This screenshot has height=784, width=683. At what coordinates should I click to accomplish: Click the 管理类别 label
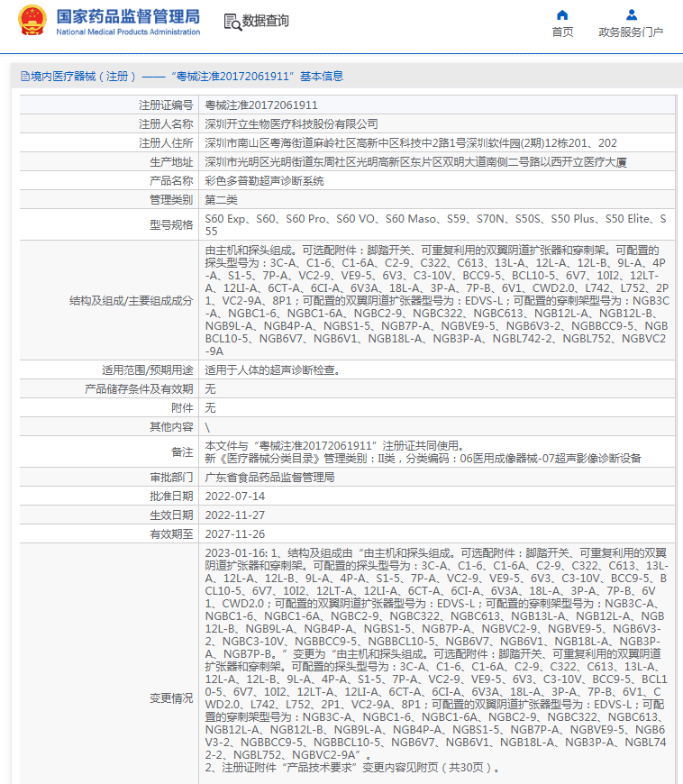(x=171, y=200)
